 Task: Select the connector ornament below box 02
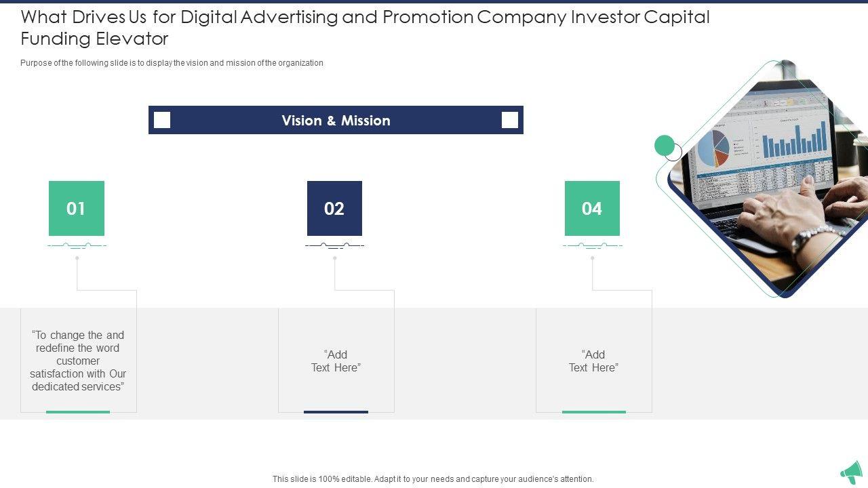point(334,245)
